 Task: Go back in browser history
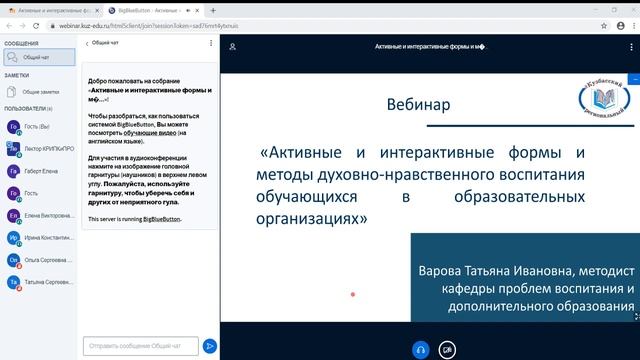(9, 26)
